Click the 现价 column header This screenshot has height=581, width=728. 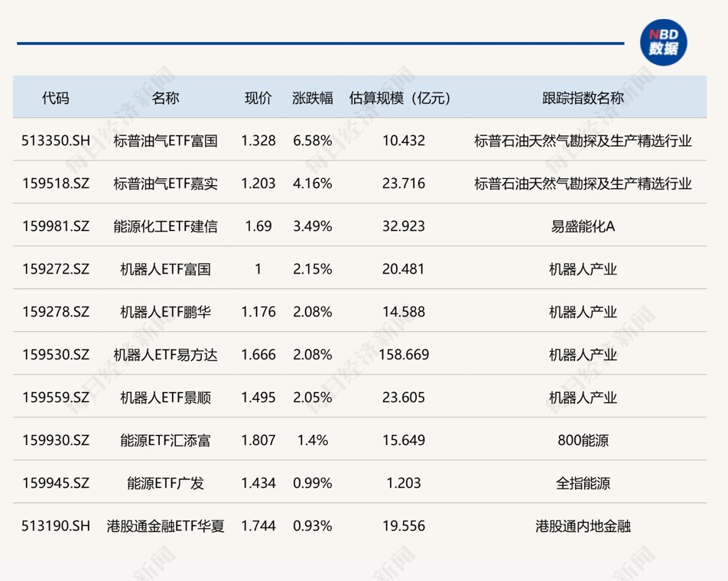click(x=258, y=98)
